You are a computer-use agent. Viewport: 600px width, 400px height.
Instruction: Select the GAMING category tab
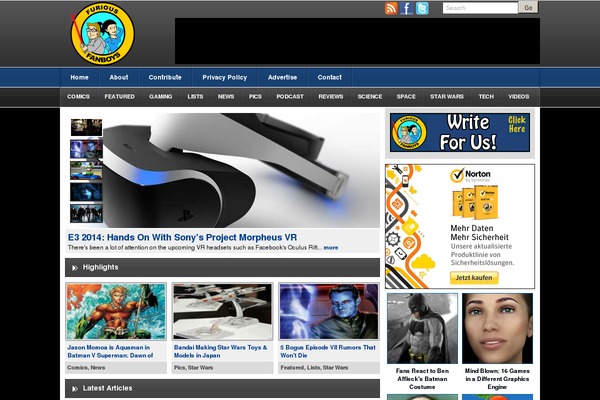tap(160, 97)
